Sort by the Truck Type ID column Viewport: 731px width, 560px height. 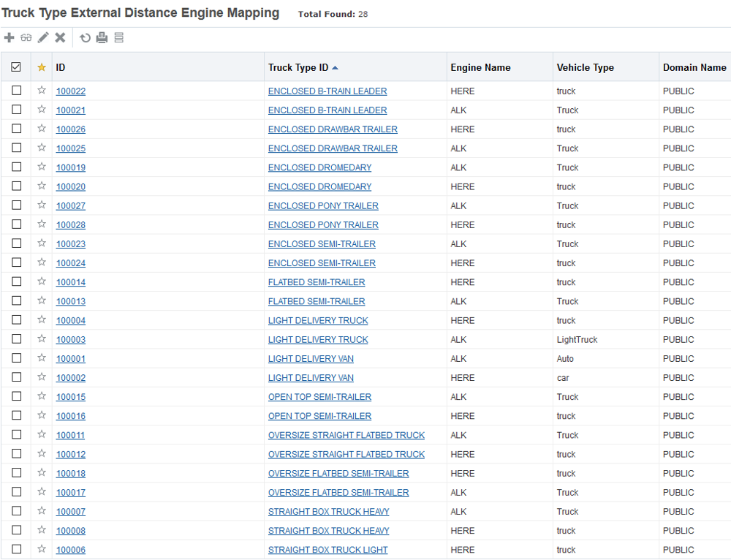298,67
